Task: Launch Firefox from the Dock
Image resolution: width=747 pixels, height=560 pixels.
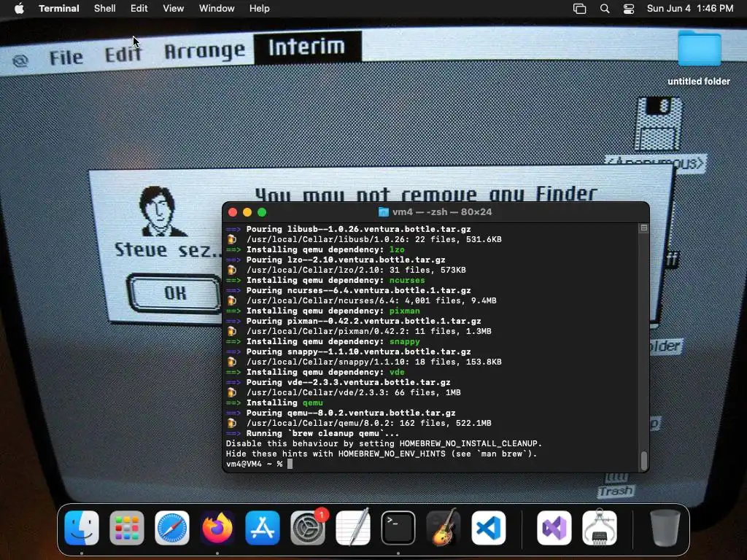Action: point(217,528)
